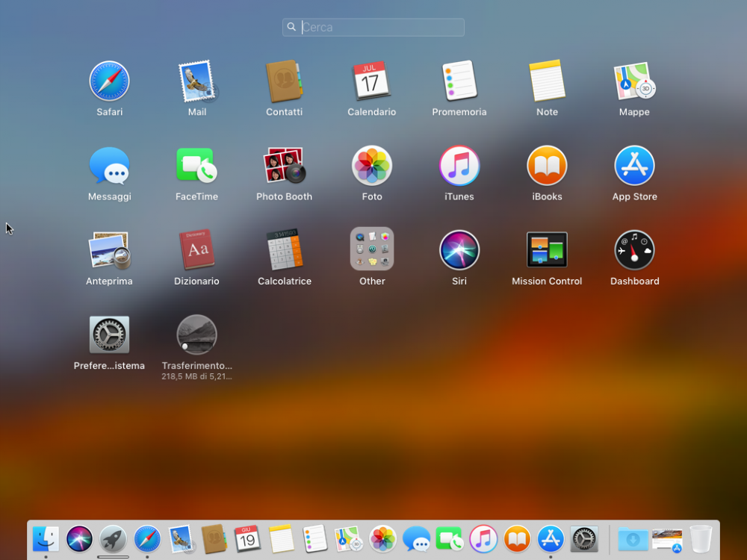Open Calendario app in Launchpad
Image resolution: width=747 pixels, height=560 pixels.
coord(371,81)
